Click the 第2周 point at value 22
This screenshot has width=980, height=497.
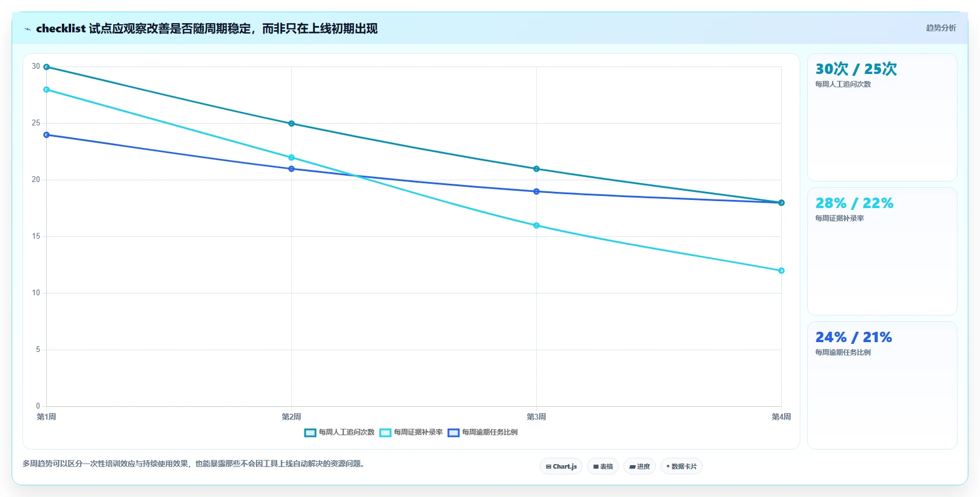(x=291, y=158)
